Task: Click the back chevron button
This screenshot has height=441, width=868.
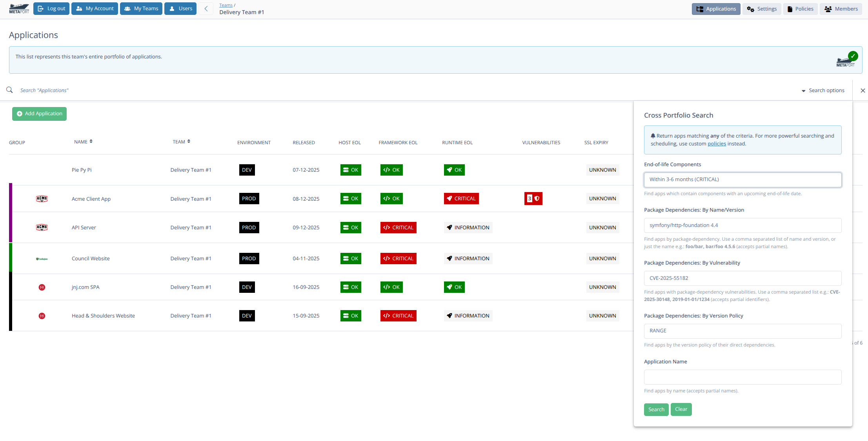Action: click(206, 9)
